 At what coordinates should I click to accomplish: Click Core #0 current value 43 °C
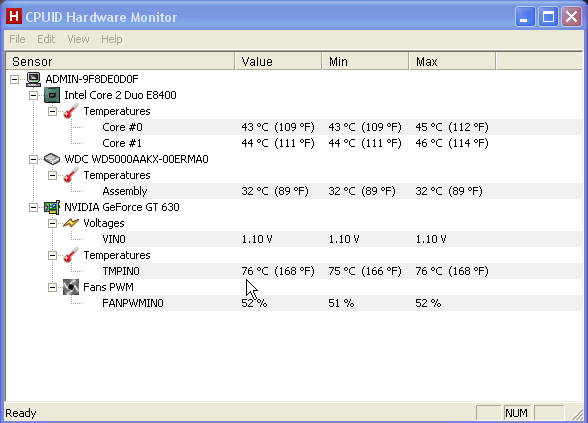tap(278, 127)
